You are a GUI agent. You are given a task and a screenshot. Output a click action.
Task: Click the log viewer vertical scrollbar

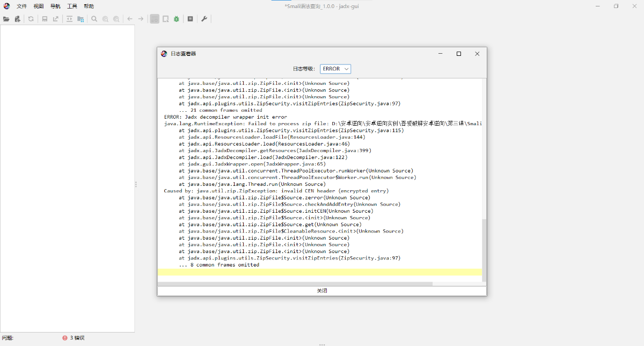(x=484, y=247)
